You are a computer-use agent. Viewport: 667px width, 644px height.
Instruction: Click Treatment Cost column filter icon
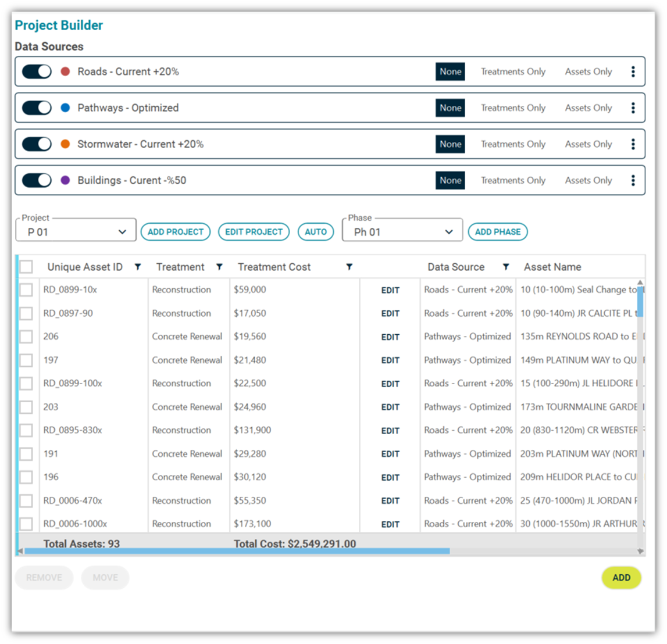349,267
